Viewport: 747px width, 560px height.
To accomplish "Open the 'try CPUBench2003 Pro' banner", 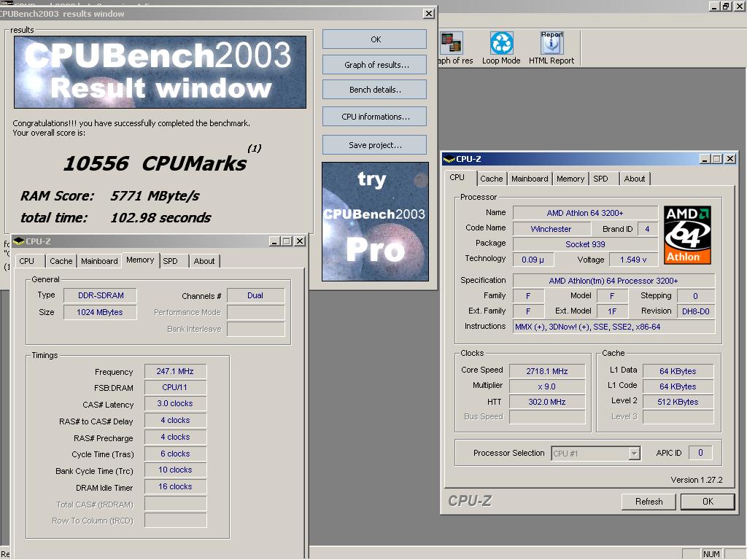I will [x=376, y=222].
